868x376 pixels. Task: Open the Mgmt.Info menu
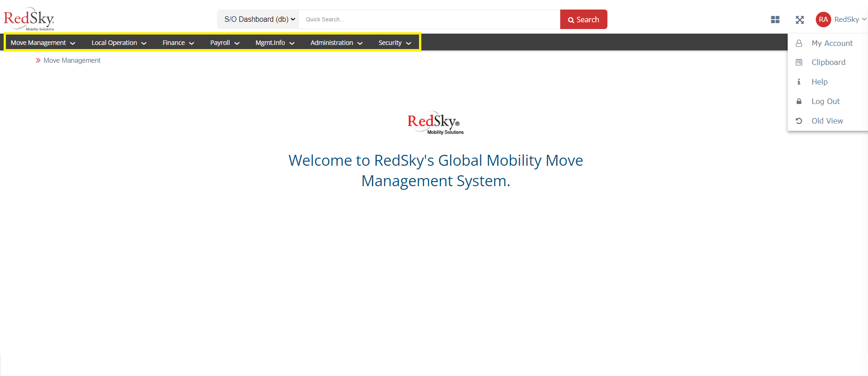pyautogui.click(x=275, y=43)
